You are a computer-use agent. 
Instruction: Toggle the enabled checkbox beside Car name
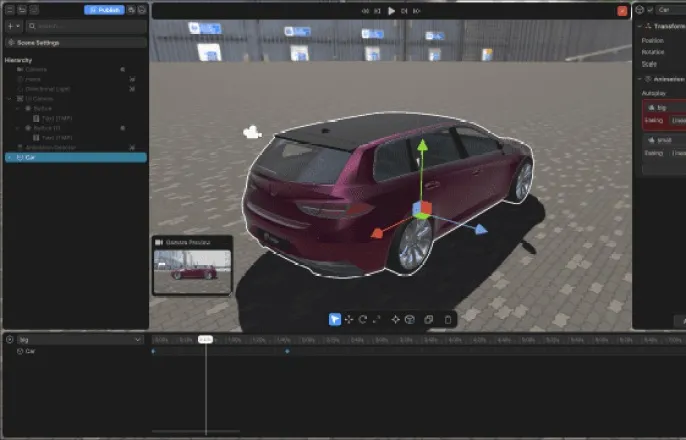click(x=650, y=10)
